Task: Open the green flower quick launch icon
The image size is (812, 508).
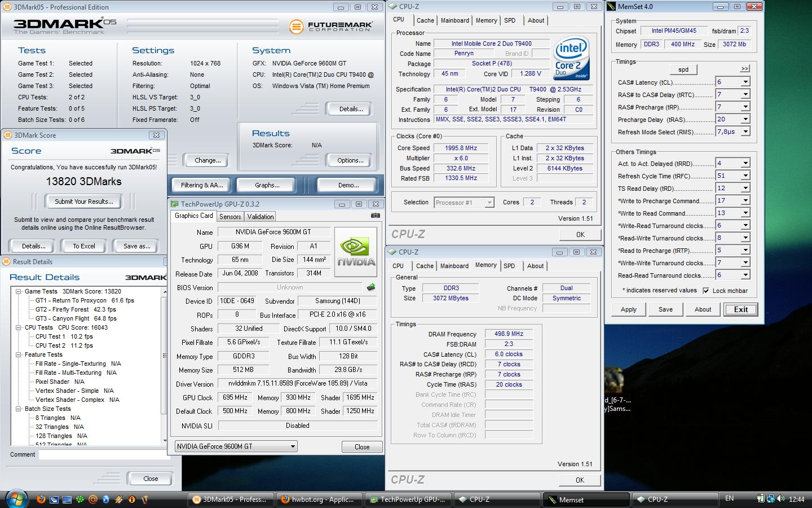Action: 80,500
